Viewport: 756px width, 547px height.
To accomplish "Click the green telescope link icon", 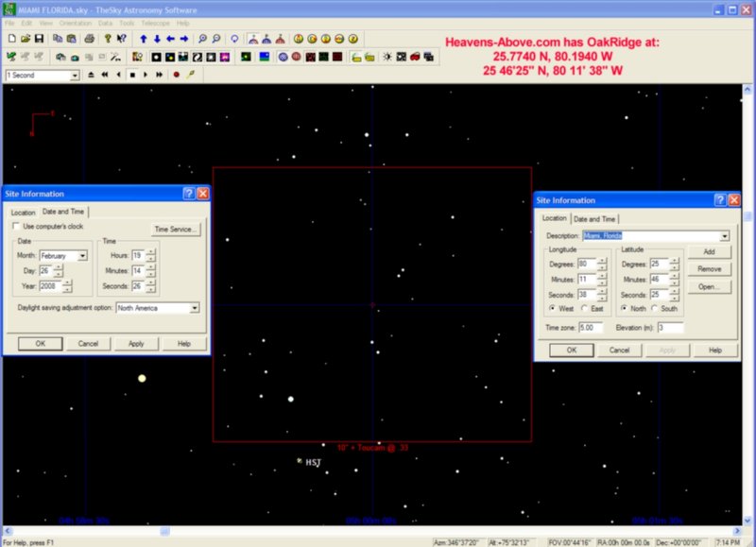I will [11, 57].
